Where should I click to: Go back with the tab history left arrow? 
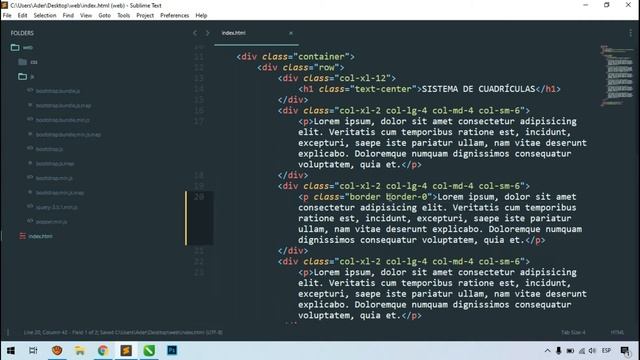[x=195, y=33]
